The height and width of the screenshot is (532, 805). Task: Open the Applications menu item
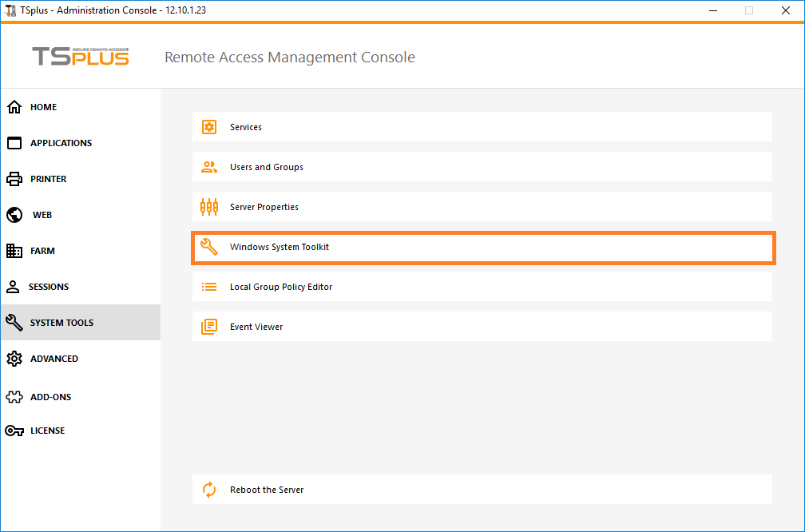point(61,143)
